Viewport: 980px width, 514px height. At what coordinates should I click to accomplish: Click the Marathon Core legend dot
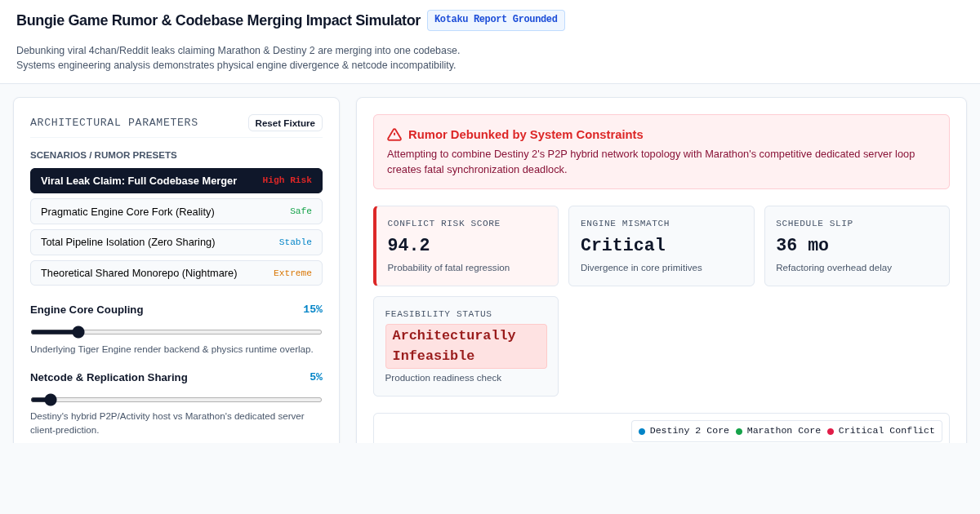739,432
